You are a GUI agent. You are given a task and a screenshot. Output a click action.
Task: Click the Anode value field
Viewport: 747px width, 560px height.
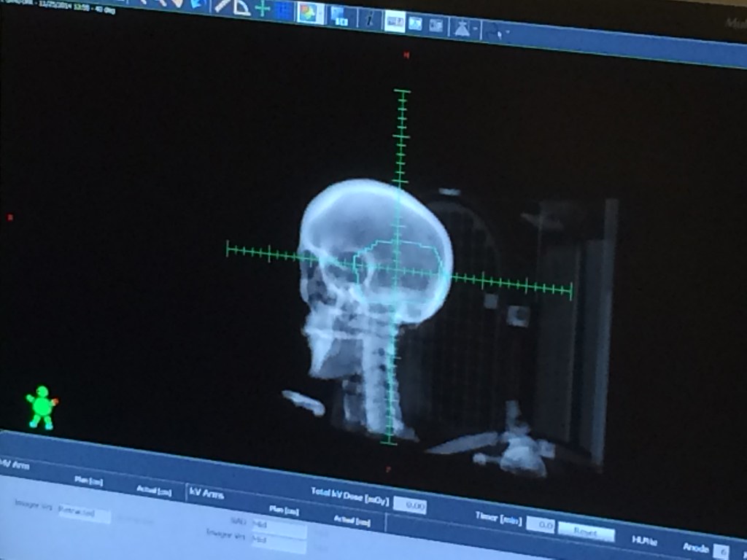[x=720, y=552]
